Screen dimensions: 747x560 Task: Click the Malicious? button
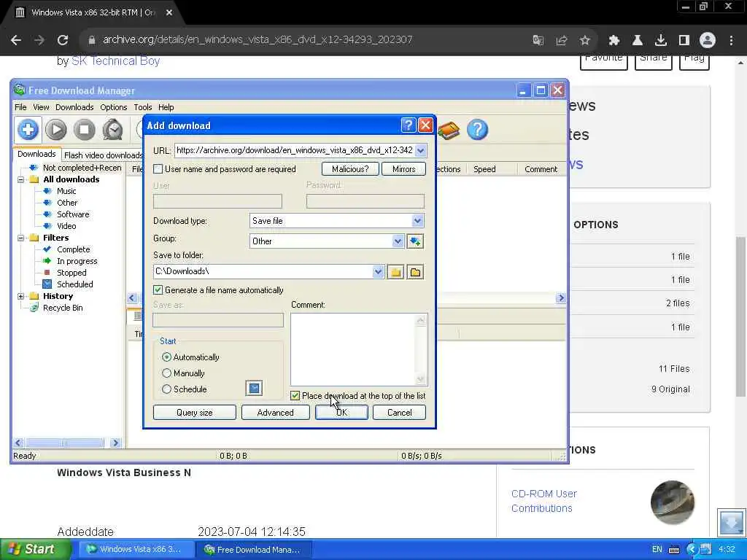[350, 169]
